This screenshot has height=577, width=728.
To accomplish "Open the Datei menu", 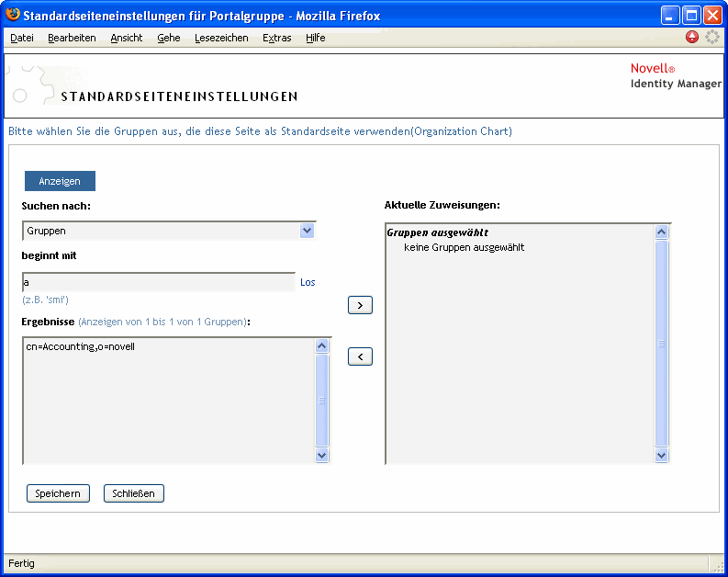I will 22,38.
